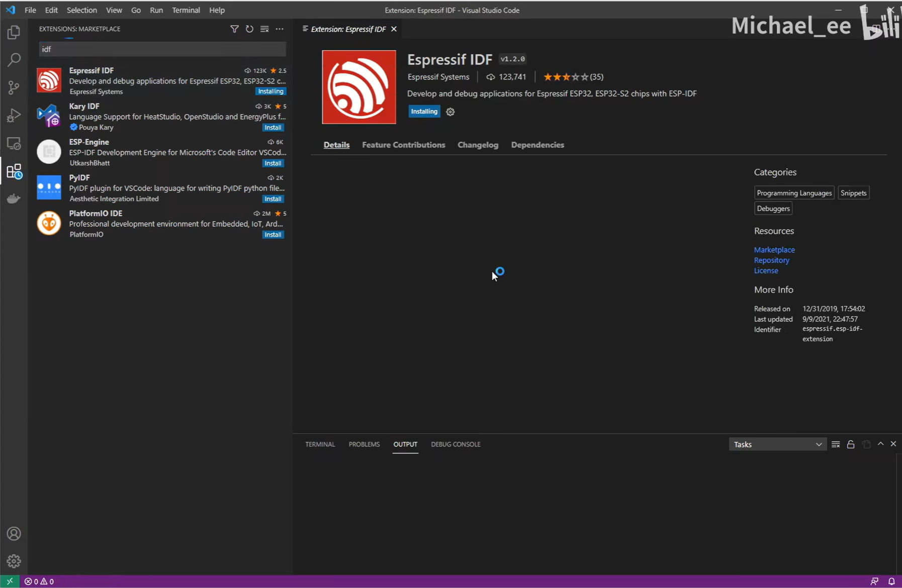This screenshot has width=902, height=588.
Task: Install the PyIDF extension
Action: (x=273, y=199)
